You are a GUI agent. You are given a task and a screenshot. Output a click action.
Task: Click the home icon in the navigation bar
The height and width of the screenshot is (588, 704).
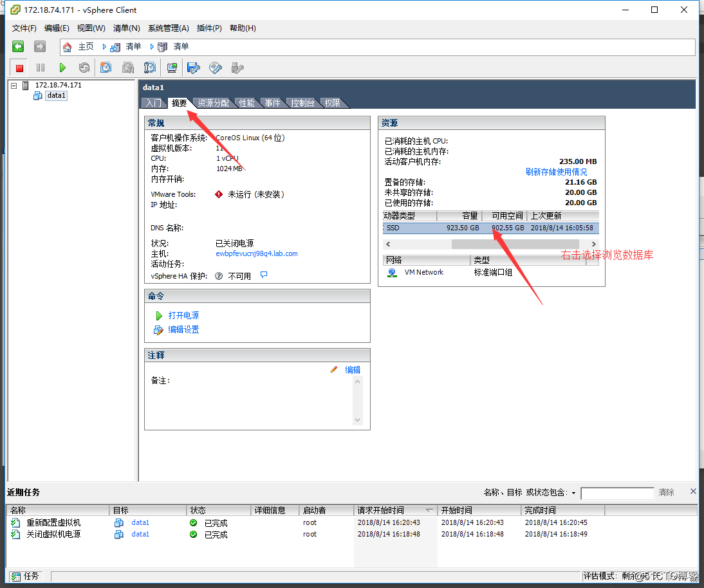[x=68, y=47]
